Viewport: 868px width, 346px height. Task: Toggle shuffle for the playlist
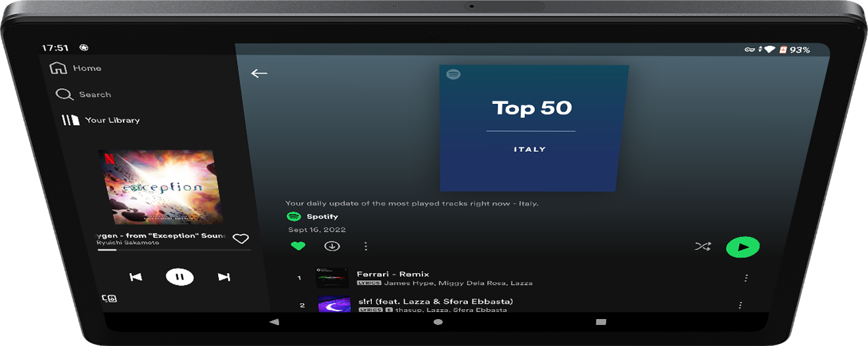pyautogui.click(x=702, y=247)
